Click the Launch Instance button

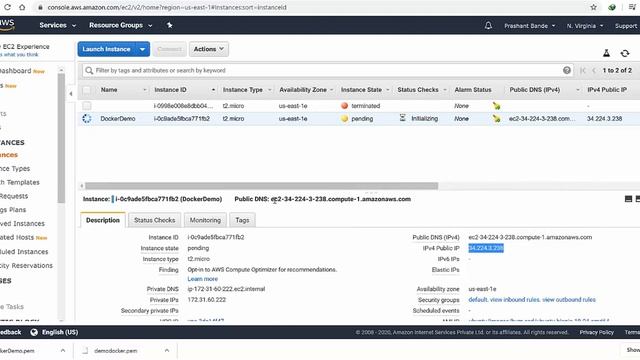tap(107, 49)
